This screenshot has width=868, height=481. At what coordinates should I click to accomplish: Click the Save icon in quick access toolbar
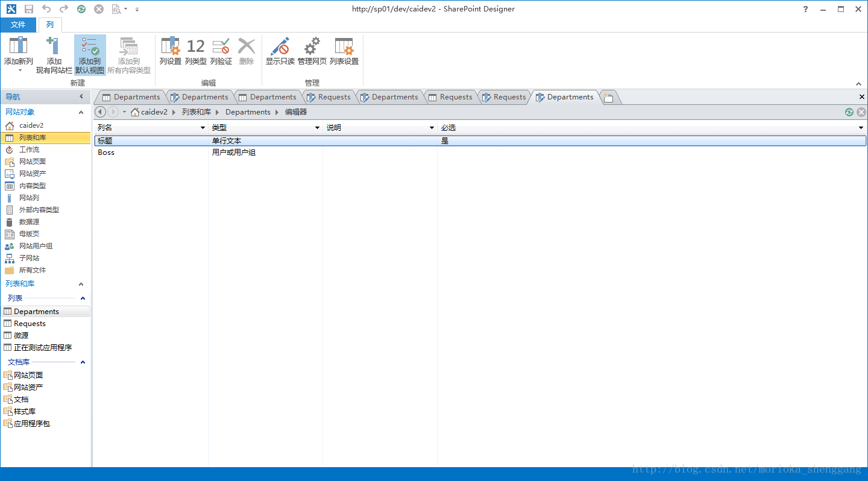click(28, 9)
